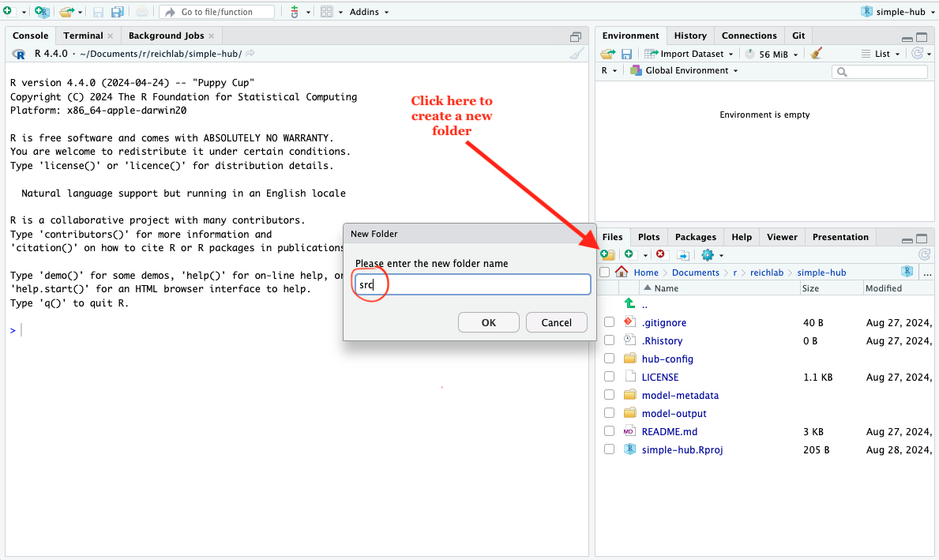Open the 56 MiB memory usage dropdown
The height and width of the screenshot is (560, 939).
point(772,54)
